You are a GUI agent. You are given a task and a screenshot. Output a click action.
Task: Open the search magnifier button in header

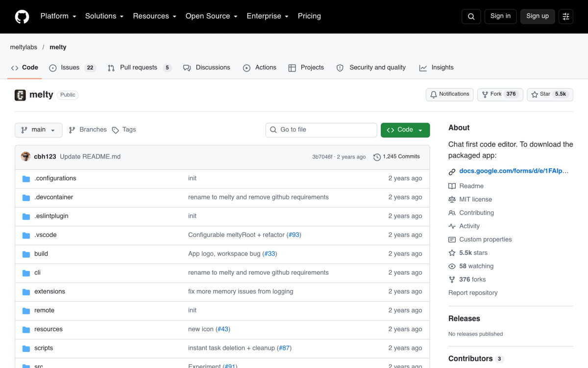coord(471,16)
